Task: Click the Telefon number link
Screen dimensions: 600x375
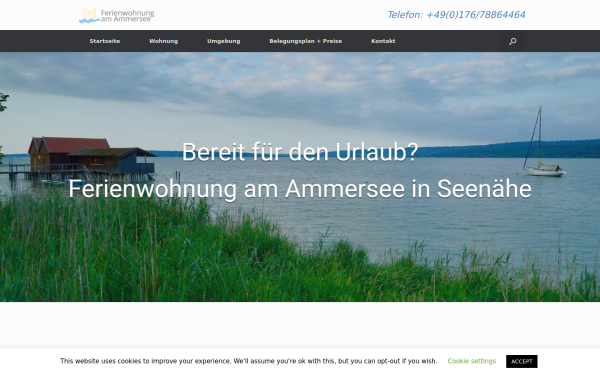Action: click(x=456, y=15)
